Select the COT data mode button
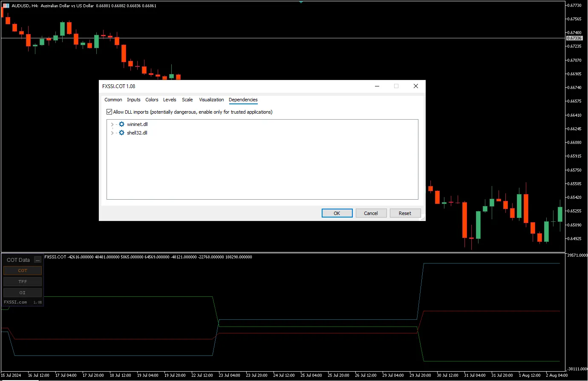Image resolution: width=588 pixels, height=381 pixels. [x=23, y=271]
